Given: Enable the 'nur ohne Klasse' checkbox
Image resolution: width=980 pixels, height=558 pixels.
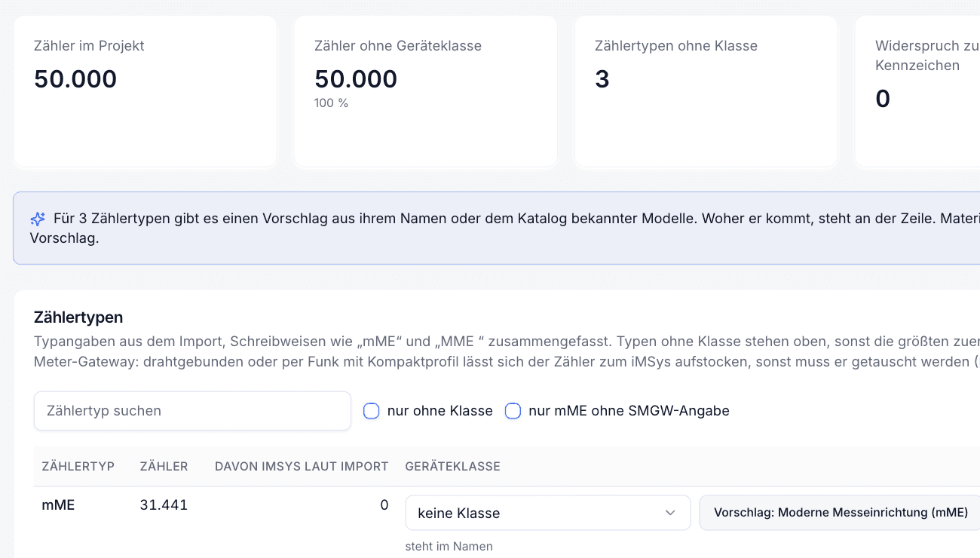Looking at the screenshot, I should [x=371, y=411].
